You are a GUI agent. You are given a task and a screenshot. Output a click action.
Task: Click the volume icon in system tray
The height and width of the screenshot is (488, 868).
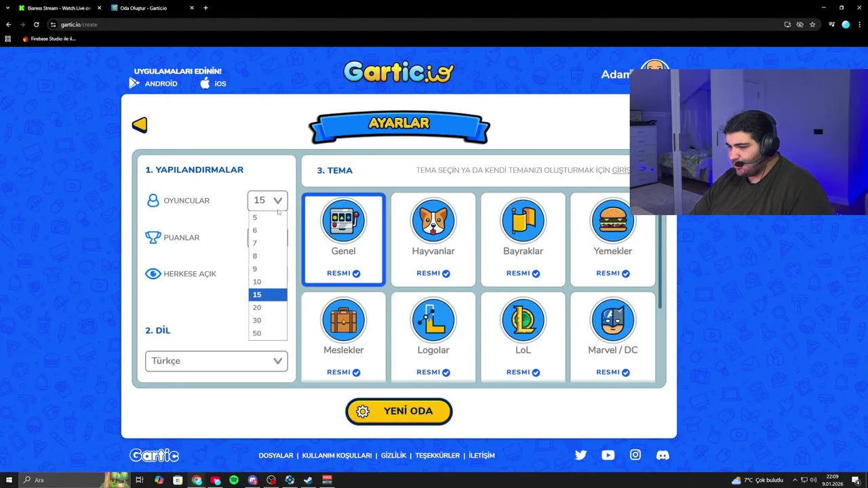tap(812, 480)
